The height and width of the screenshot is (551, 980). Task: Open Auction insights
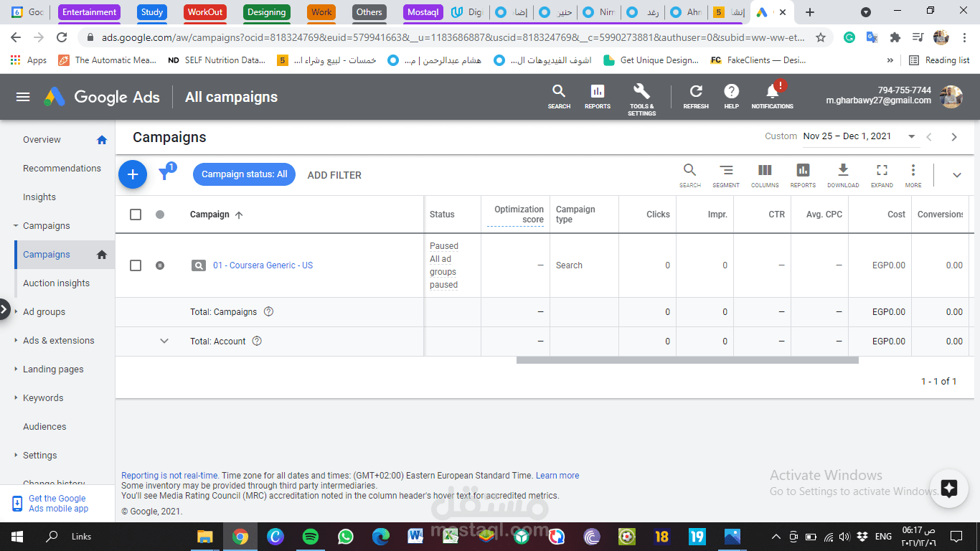click(56, 283)
